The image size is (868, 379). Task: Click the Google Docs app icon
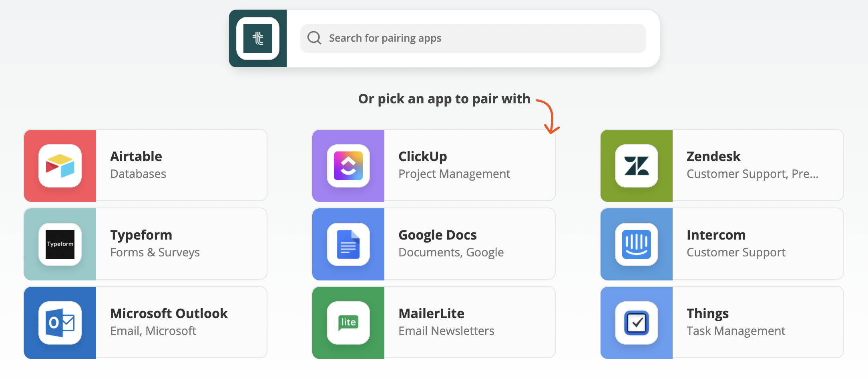[348, 244]
